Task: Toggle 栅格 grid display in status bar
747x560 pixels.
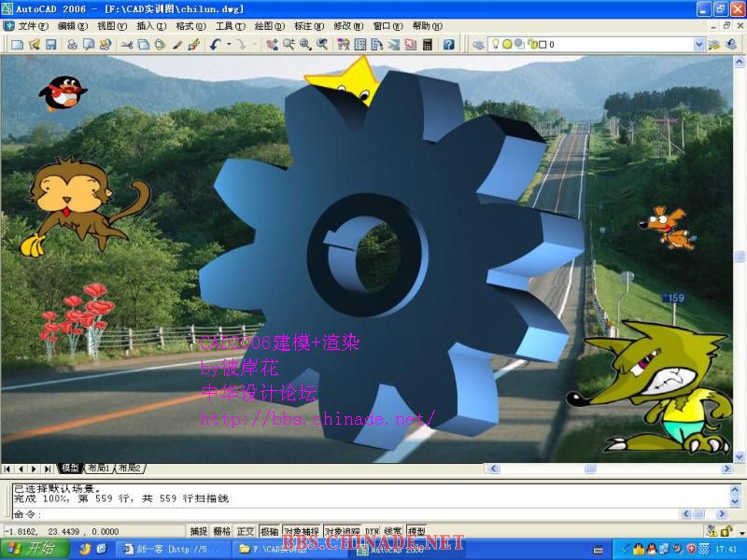Action: (222, 531)
